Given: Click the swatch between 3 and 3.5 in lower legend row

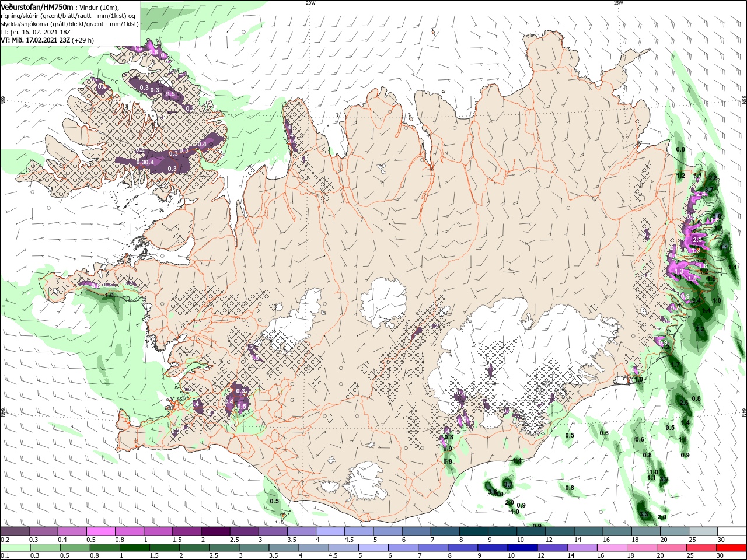Looking at the screenshot, I should coord(253,548).
